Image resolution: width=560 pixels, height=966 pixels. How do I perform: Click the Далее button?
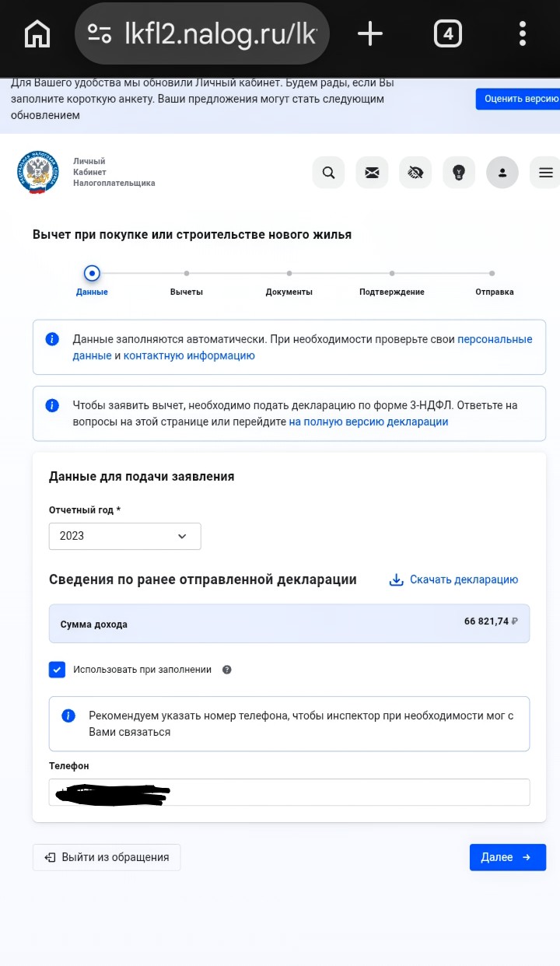(x=508, y=857)
